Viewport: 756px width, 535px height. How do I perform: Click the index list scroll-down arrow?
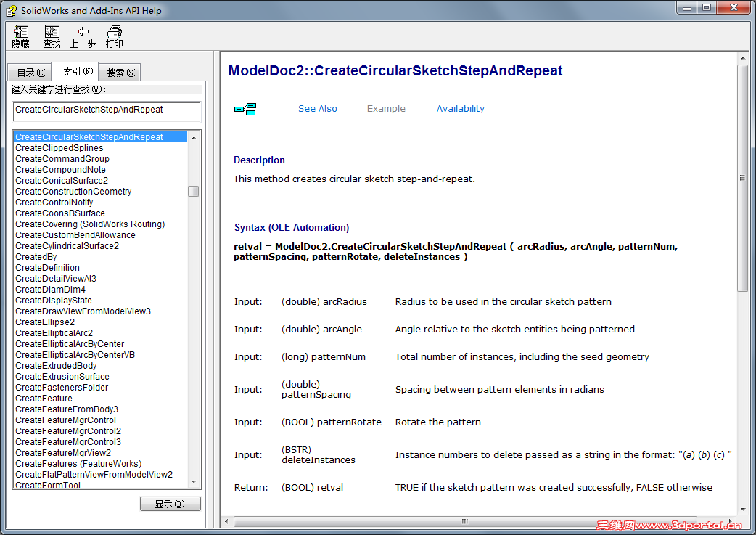194,481
